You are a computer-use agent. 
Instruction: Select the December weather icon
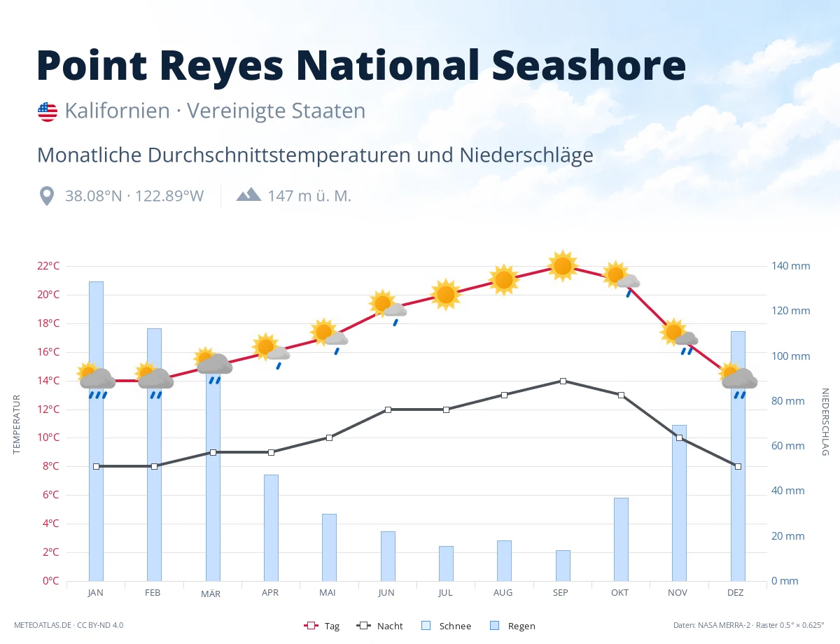(738, 381)
